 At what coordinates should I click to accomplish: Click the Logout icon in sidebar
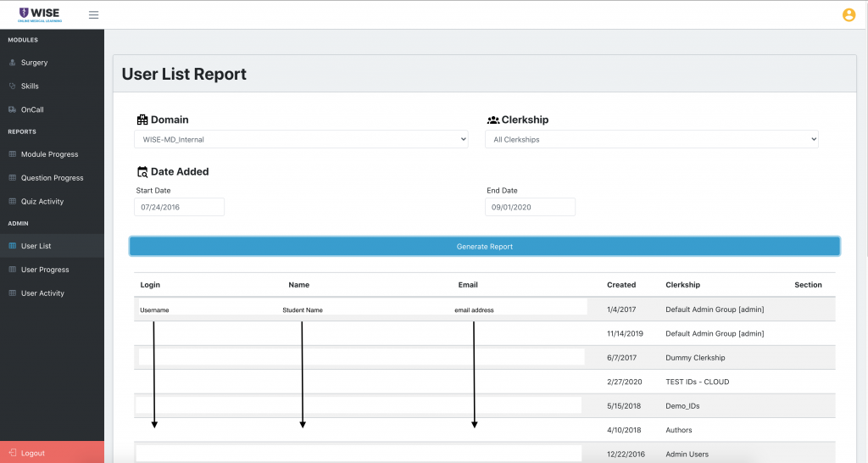pyautogui.click(x=10, y=453)
